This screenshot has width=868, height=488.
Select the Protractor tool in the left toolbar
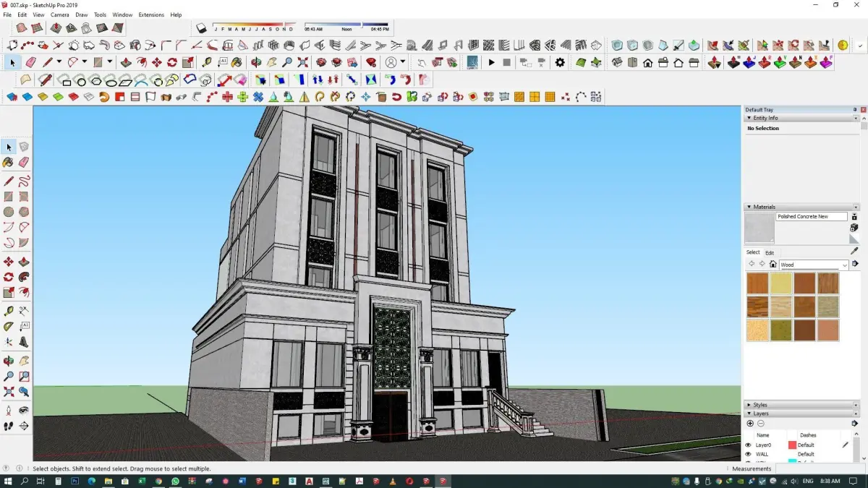coord(9,327)
